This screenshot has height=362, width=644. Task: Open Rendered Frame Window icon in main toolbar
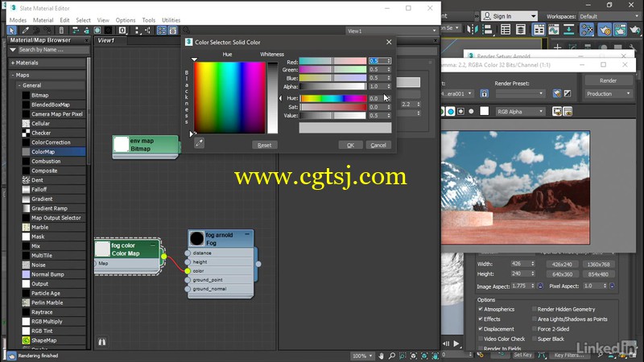point(620,29)
